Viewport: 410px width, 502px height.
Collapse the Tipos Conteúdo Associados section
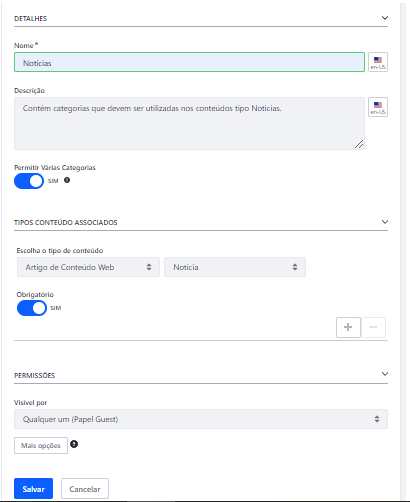pos(385,222)
